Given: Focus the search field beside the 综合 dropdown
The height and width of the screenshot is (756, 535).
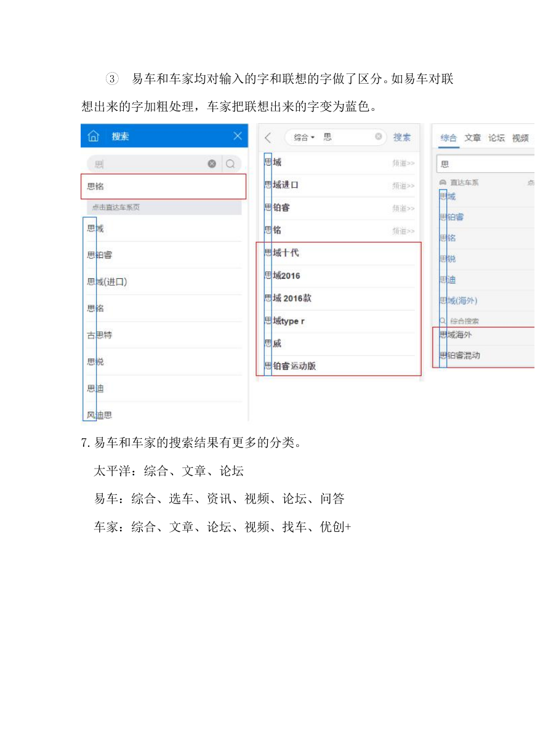Looking at the screenshot, I should pos(336,137).
